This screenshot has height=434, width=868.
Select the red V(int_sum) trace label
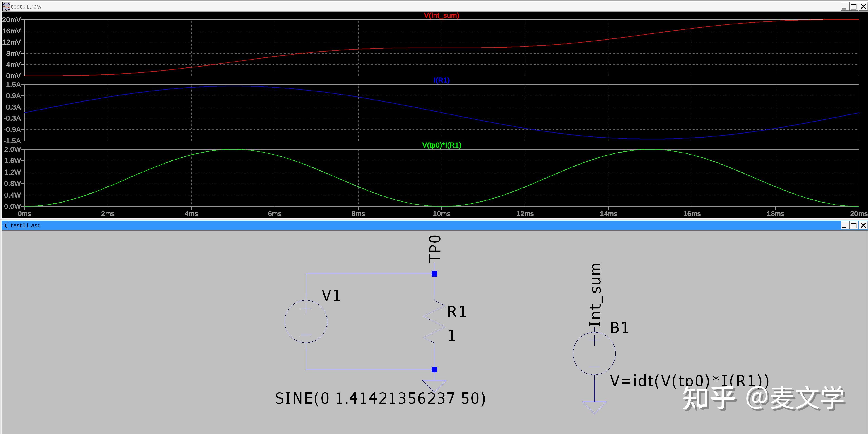click(x=441, y=15)
